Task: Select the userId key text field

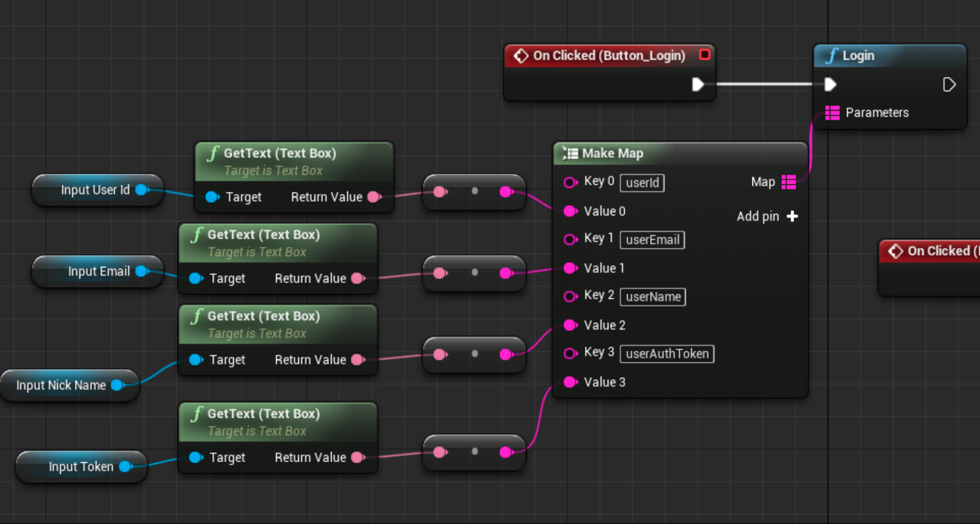Action: 642,183
